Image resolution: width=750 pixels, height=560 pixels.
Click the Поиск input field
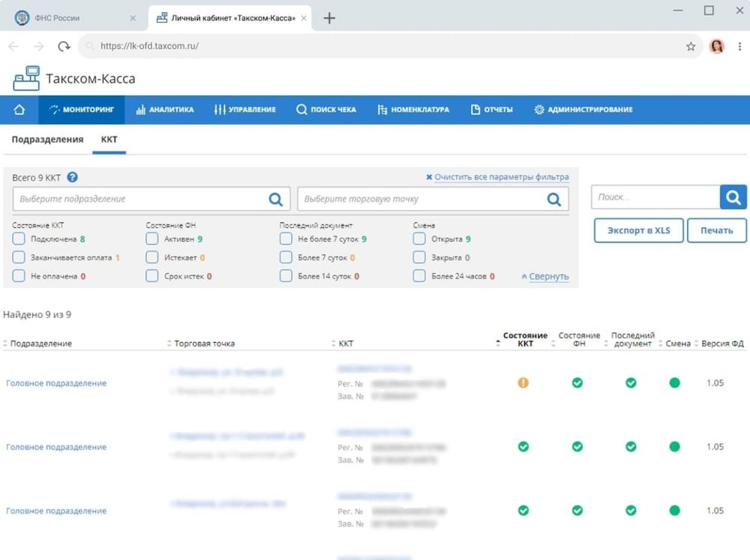(x=656, y=197)
